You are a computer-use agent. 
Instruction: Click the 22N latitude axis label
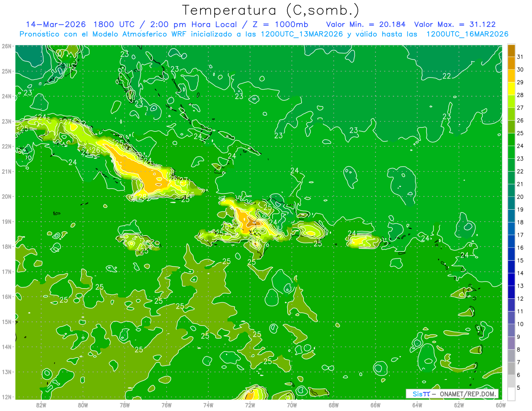pyautogui.click(x=7, y=146)
